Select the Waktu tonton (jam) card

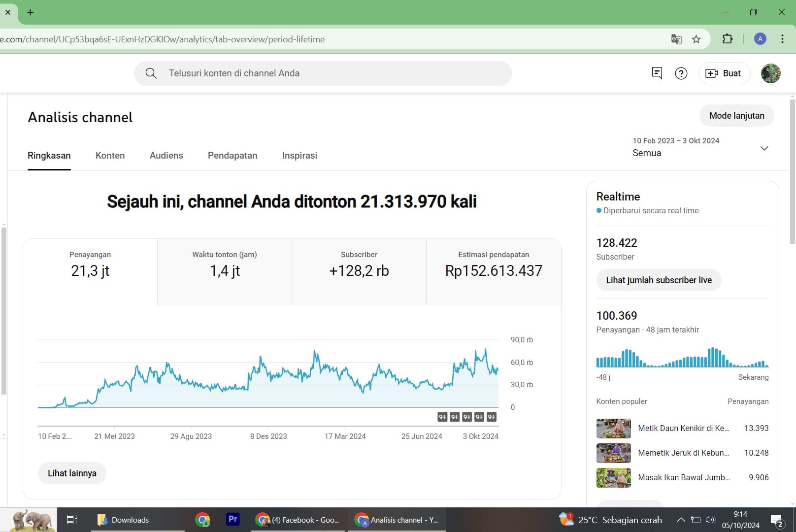[225, 272]
